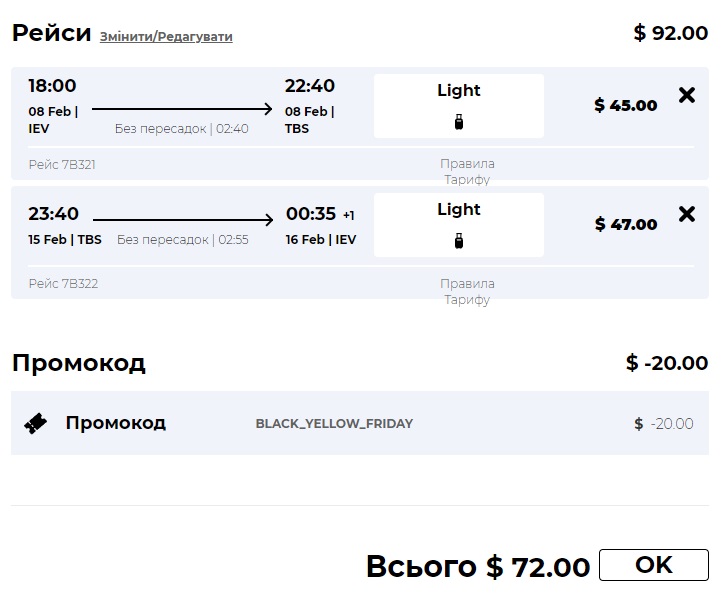Click the Рейс 7B321 flight number
This screenshot has width=724, height=595.
(62, 164)
